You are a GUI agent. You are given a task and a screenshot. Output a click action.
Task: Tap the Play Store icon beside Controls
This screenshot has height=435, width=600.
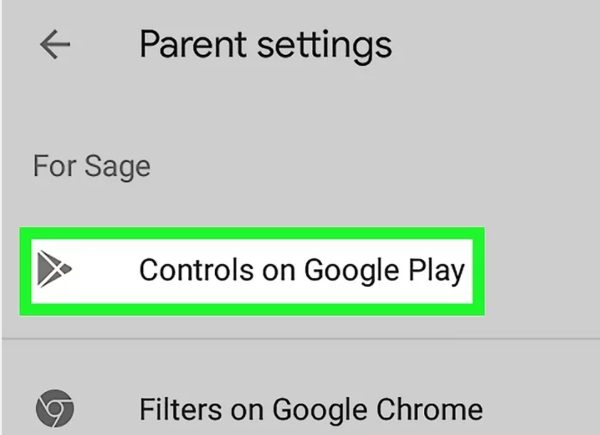(54, 269)
